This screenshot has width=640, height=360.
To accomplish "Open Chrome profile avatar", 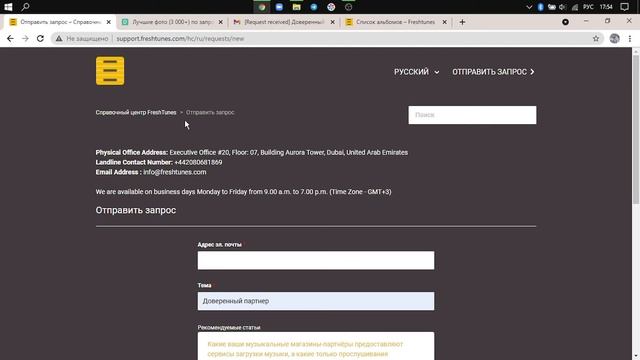I will (614, 39).
